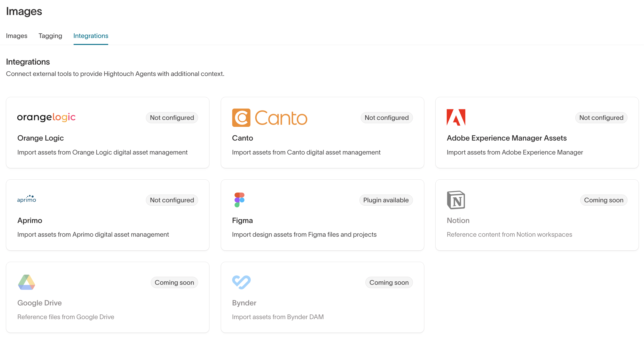Click the Notion logo icon
This screenshot has height=339, width=644.
point(456,200)
